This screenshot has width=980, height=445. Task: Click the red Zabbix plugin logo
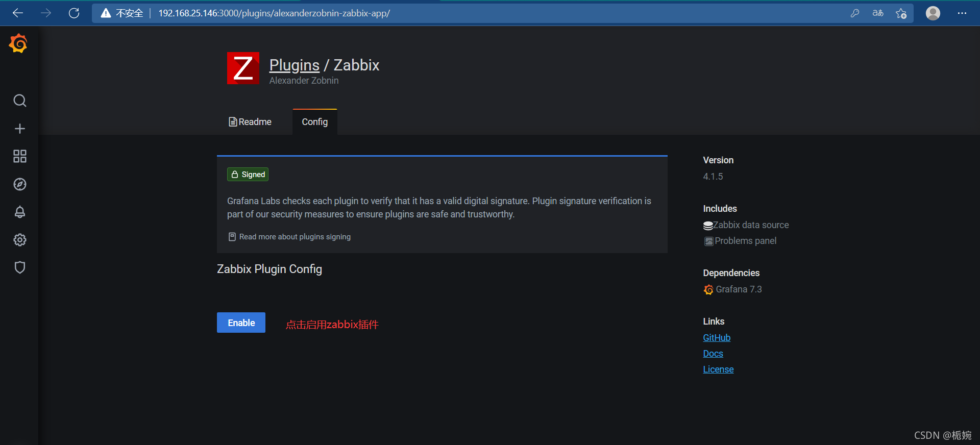[x=243, y=68]
